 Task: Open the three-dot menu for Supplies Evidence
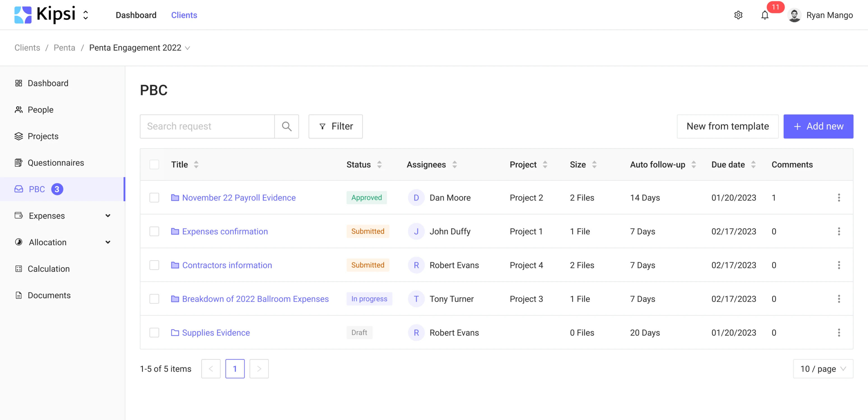tap(839, 332)
